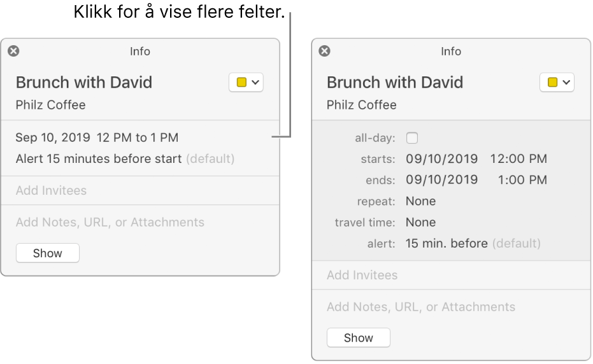Edit the start time 12:00 PM

click(518, 158)
